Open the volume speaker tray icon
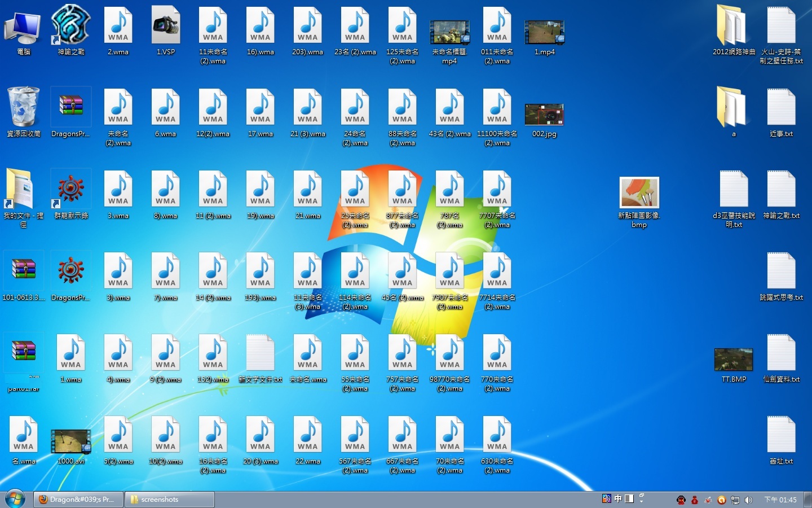 coord(749,500)
